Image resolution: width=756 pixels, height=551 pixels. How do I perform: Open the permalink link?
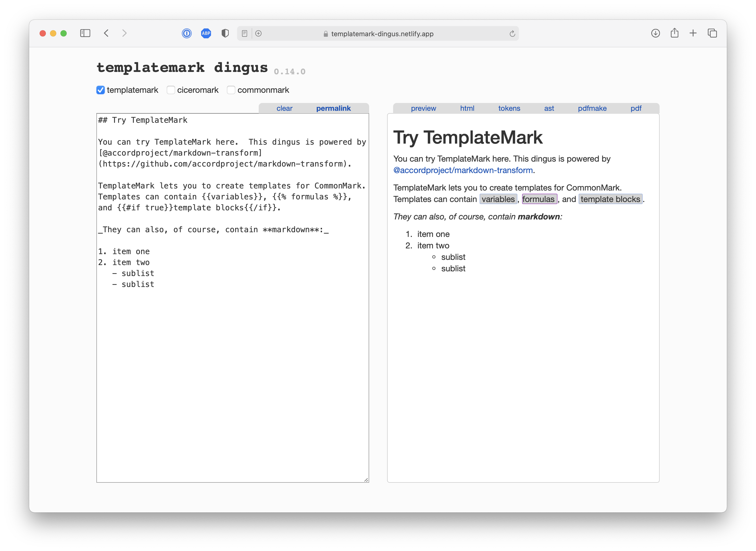[x=333, y=108]
